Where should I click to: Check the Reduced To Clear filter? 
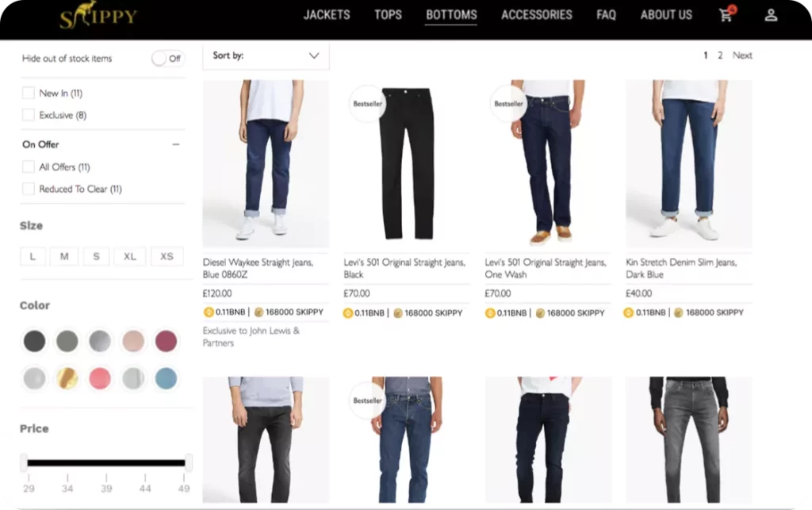point(29,189)
